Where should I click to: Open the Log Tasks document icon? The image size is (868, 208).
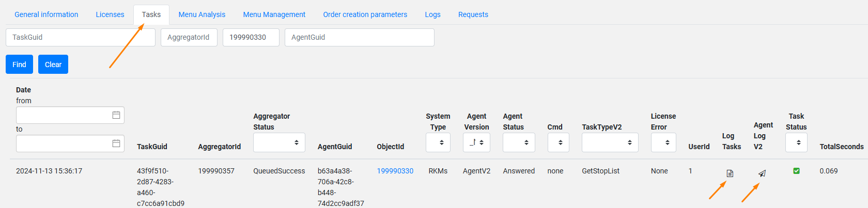click(730, 173)
